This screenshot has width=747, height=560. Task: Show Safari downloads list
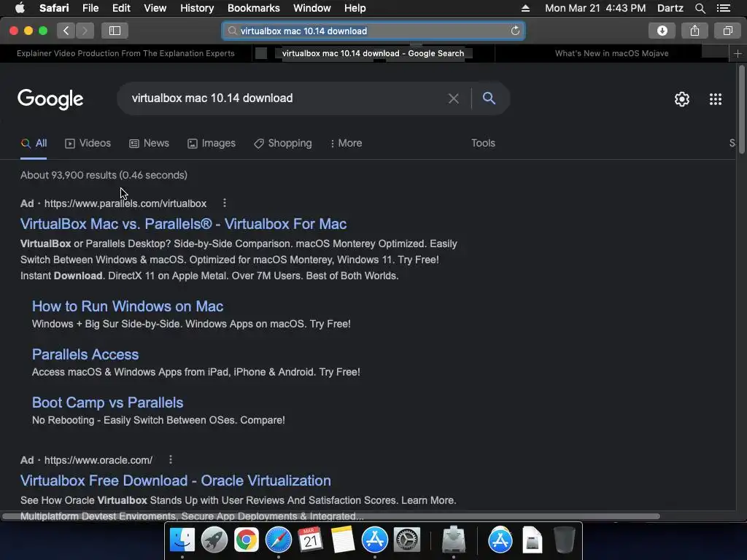pyautogui.click(x=662, y=31)
